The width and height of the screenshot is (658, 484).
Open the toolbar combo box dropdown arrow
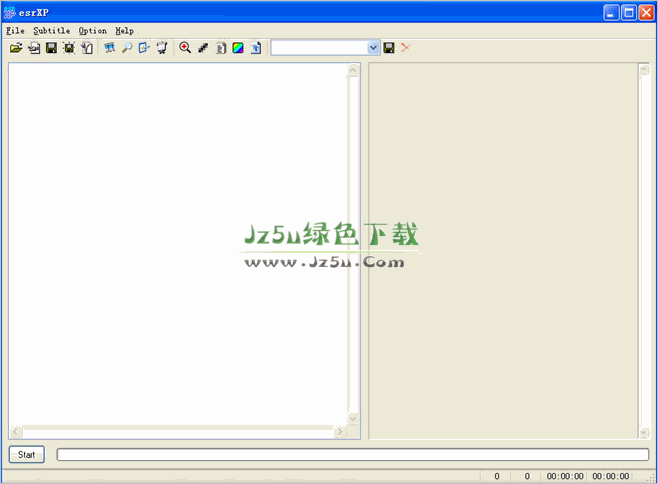tap(373, 48)
